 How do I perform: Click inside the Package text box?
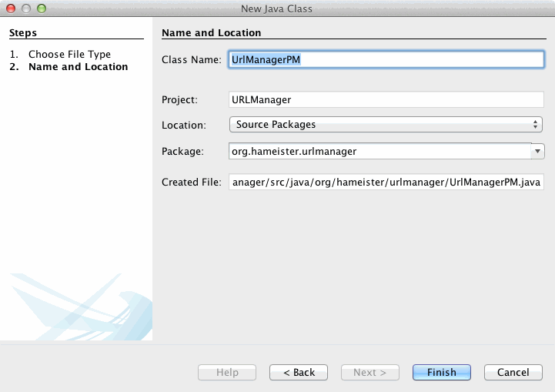[379, 152]
